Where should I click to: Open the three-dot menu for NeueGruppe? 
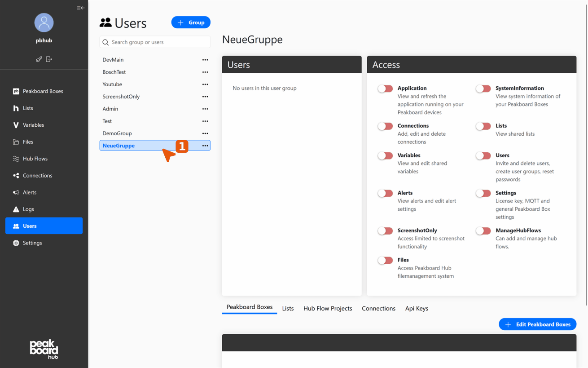tap(205, 146)
